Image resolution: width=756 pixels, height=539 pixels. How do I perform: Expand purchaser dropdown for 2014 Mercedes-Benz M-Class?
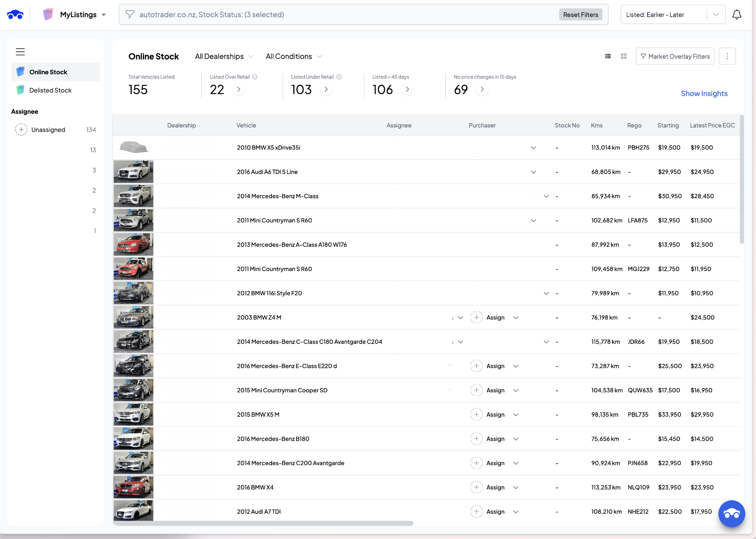pos(546,196)
